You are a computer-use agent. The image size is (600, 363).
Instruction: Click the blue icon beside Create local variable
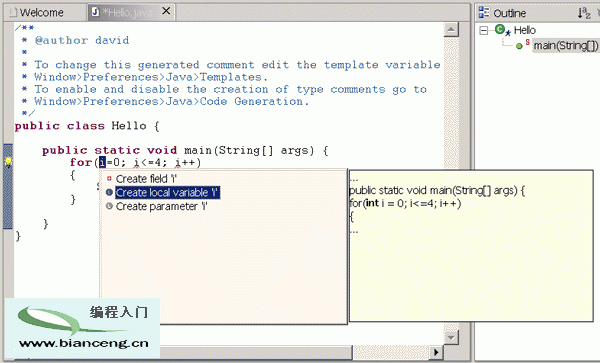coord(109,192)
